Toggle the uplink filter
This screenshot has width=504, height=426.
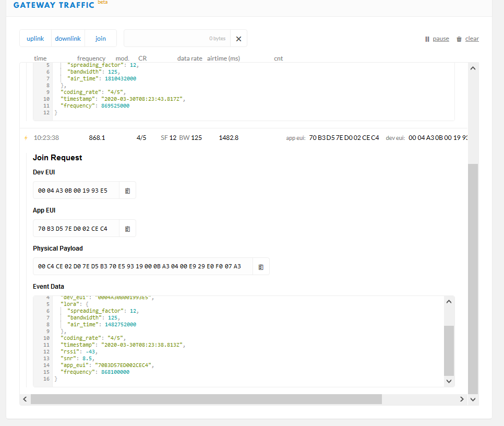pyautogui.click(x=35, y=39)
